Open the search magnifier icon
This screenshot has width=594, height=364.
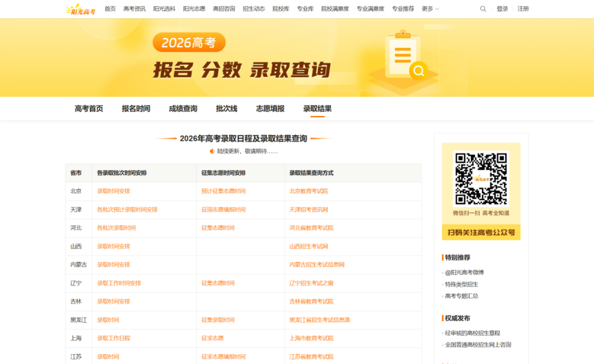point(483,9)
